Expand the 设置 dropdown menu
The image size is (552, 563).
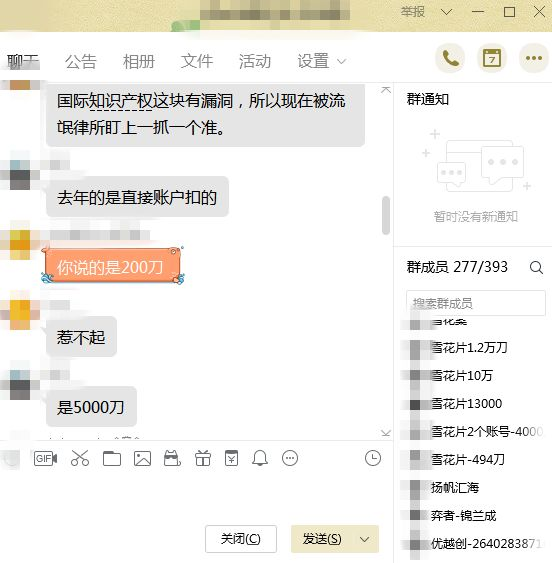(x=321, y=61)
